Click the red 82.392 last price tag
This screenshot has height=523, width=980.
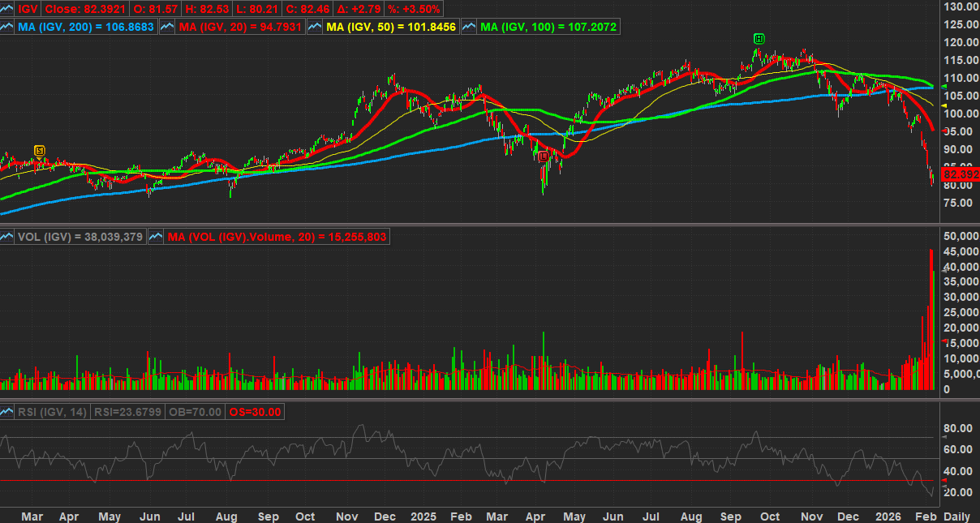point(961,174)
